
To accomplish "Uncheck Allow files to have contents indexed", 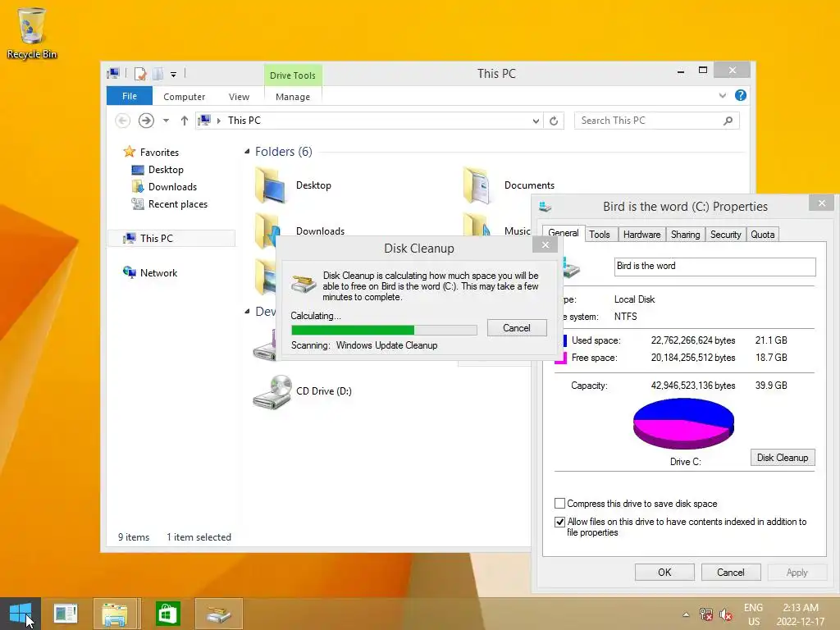I will tap(559, 522).
